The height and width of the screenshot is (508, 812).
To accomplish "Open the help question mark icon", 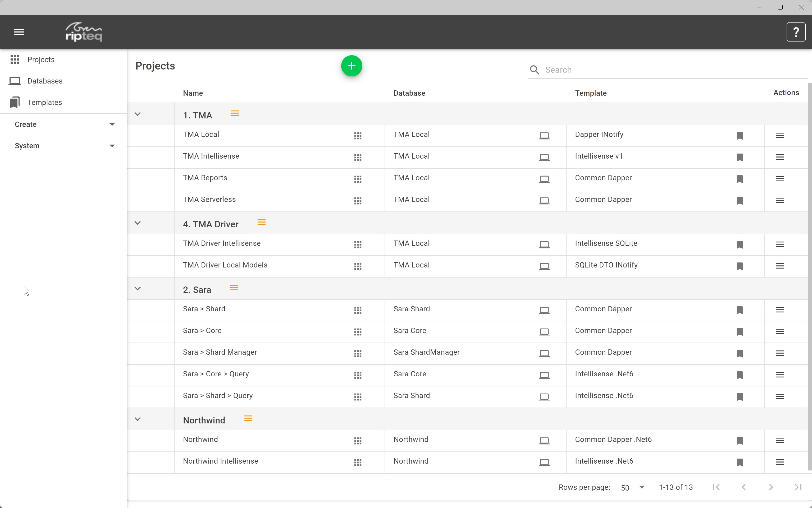I will coord(796,32).
